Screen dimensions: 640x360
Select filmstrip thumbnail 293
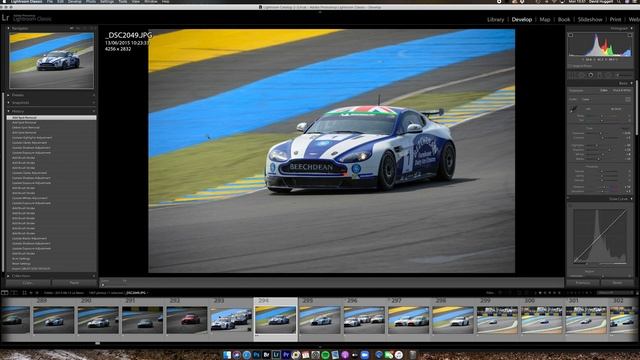point(231,320)
